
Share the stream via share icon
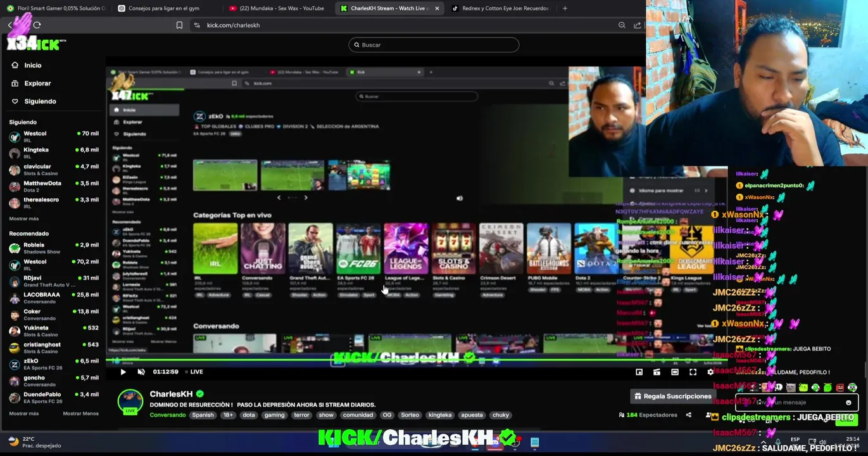pos(688,415)
